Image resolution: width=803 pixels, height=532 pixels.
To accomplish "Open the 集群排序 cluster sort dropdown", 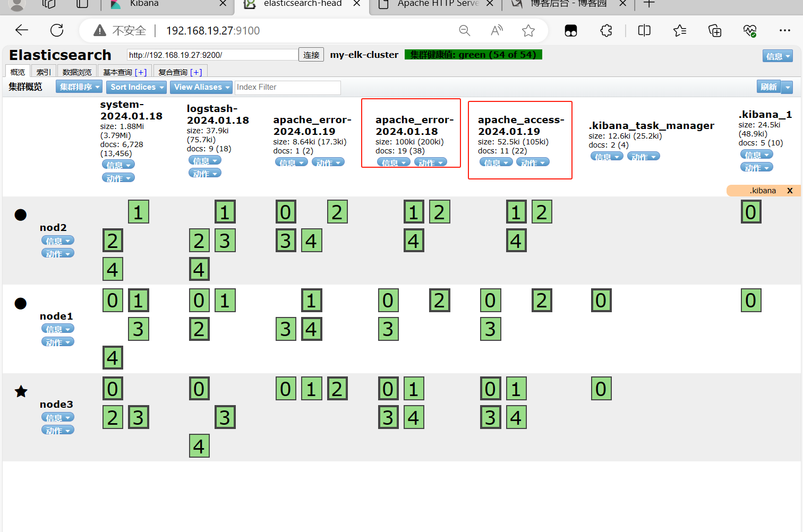I will coord(79,87).
